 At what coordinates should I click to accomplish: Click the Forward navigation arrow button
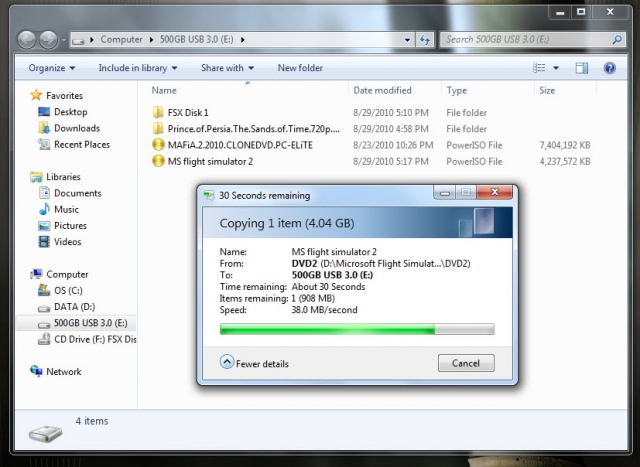(49, 40)
